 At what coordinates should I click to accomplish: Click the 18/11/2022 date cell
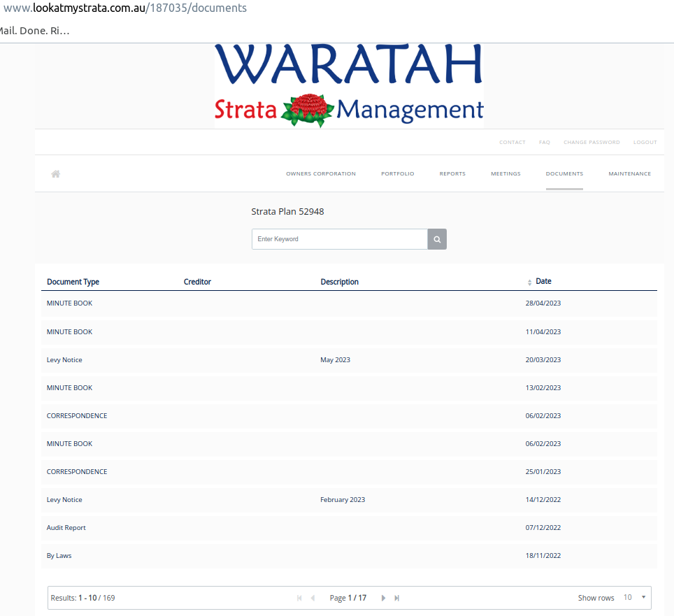click(x=543, y=555)
